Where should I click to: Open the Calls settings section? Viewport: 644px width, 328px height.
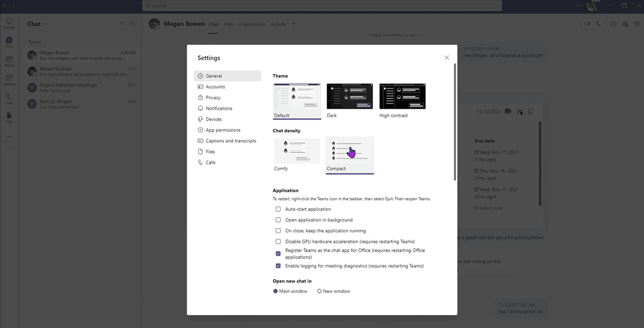click(x=227, y=163)
